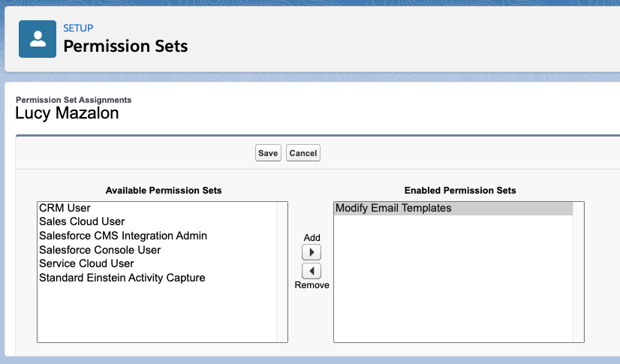
Task: Pick Service Cloud User permission set
Action: pos(157,263)
